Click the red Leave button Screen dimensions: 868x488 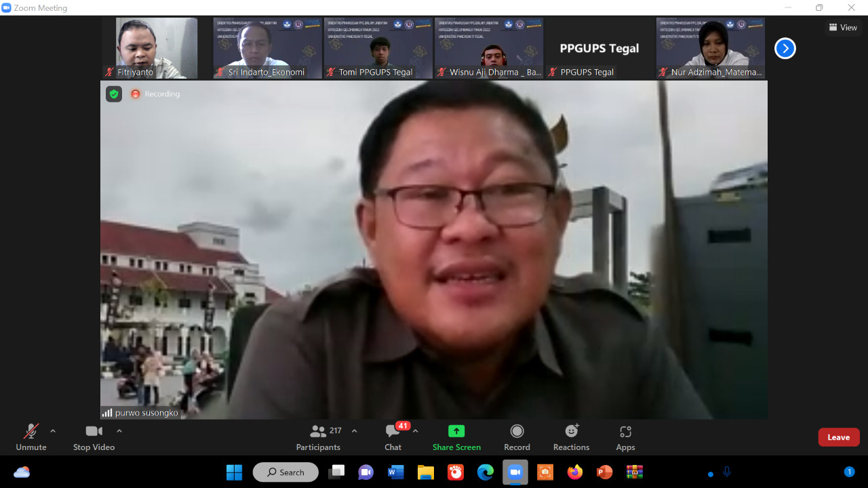click(x=838, y=437)
